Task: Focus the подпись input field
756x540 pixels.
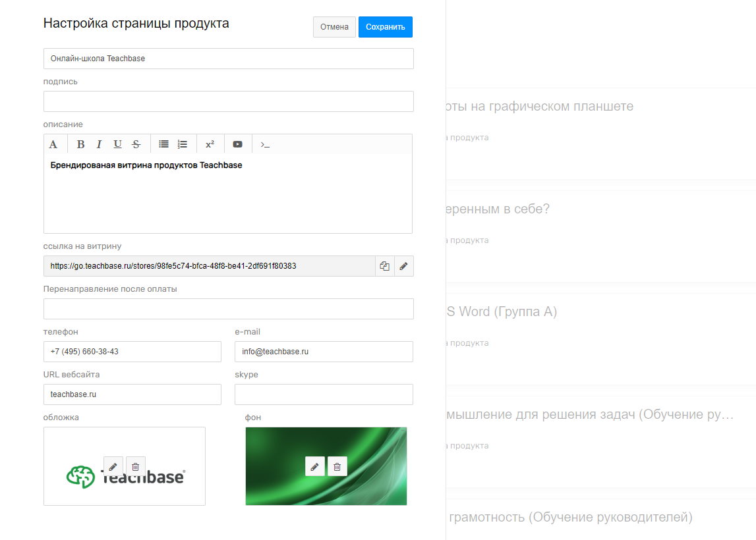Action: point(229,101)
